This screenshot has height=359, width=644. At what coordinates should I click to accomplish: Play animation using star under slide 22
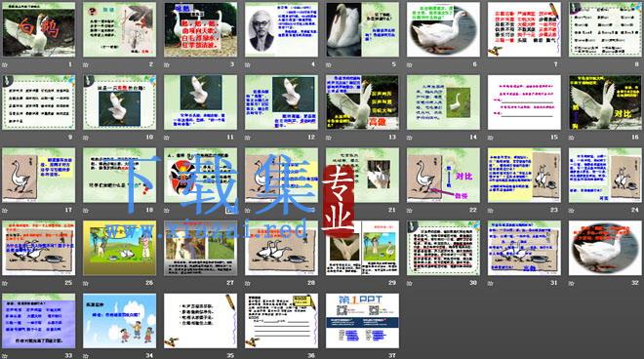tap(410, 211)
